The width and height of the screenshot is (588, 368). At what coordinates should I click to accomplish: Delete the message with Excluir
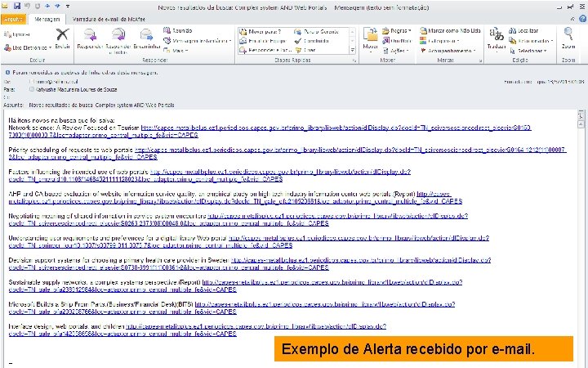coord(62,38)
